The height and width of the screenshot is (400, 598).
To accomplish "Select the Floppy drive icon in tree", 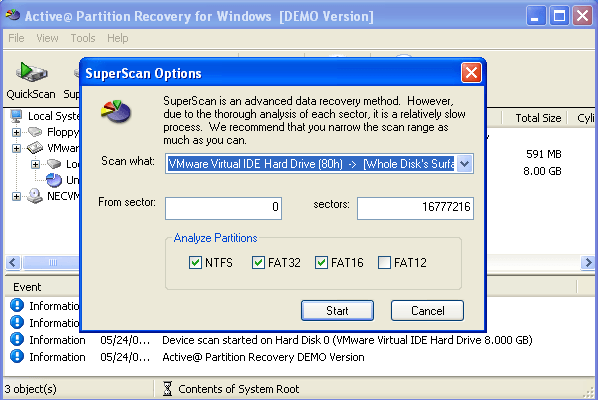I will (35, 132).
